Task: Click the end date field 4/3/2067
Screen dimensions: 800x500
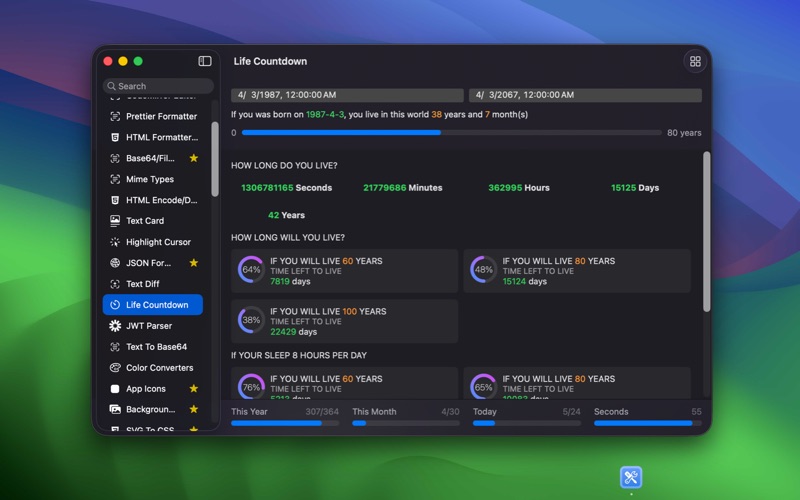Action: [585, 96]
